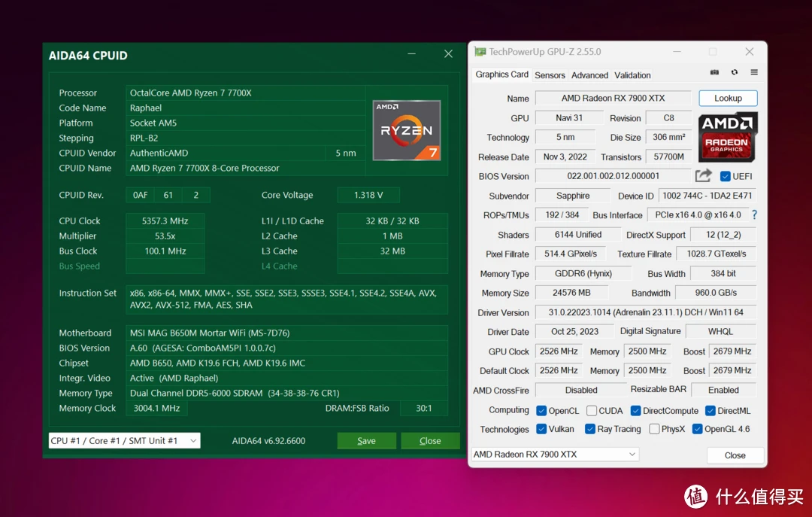
Task: Toggle the UEFI checkbox
Action: (726, 176)
